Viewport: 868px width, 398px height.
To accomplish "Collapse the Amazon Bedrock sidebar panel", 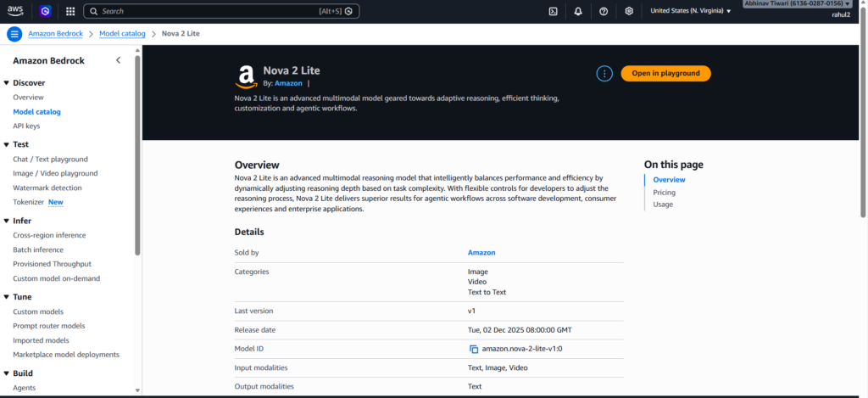I will click(118, 60).
